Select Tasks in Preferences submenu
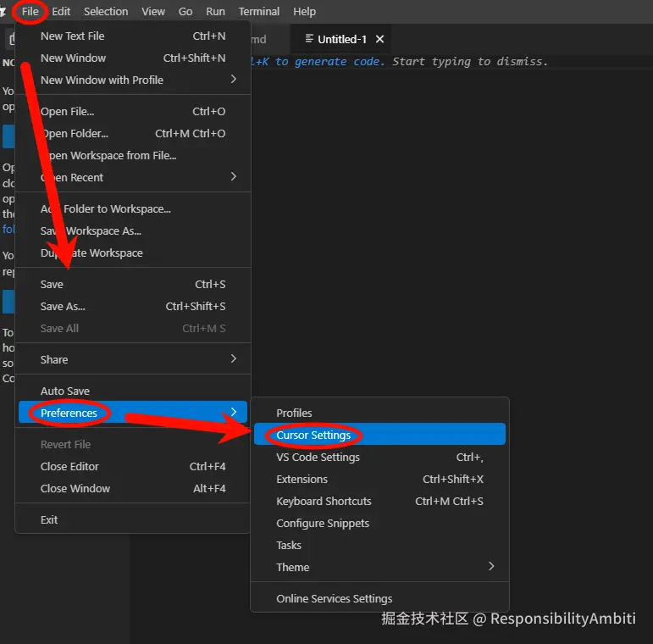Viewport: 653px width, 644px height. tap(379, 546)
